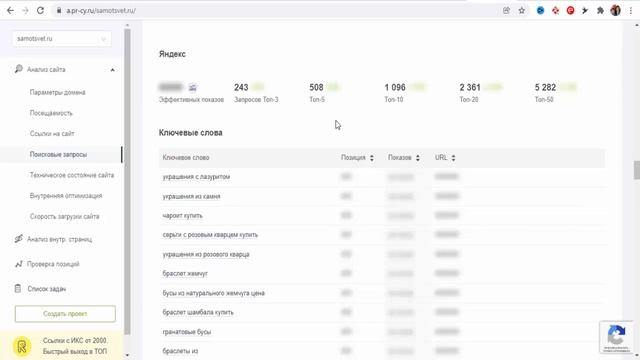
Task: Open Параметры домена section
Action: [58, 92]
